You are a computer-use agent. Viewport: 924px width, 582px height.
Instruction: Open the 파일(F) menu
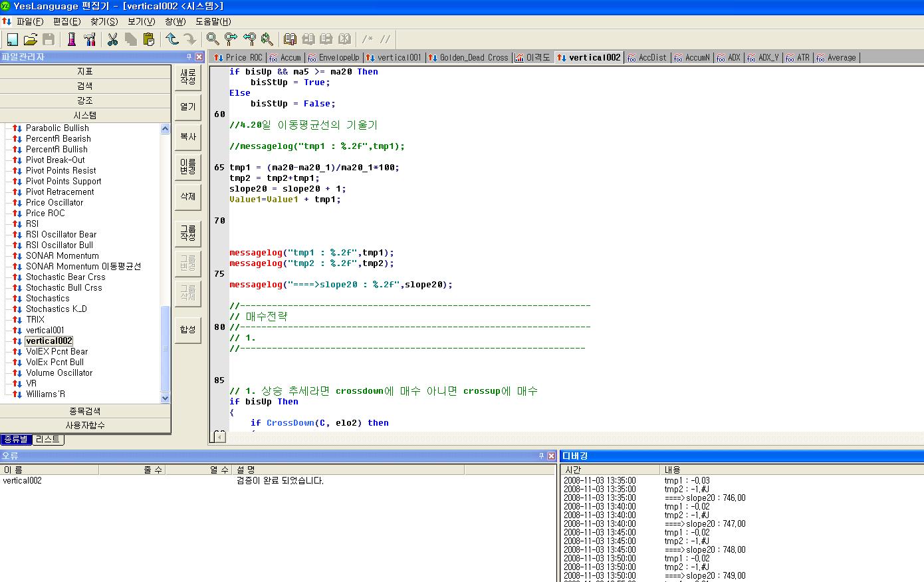point(30,21)
